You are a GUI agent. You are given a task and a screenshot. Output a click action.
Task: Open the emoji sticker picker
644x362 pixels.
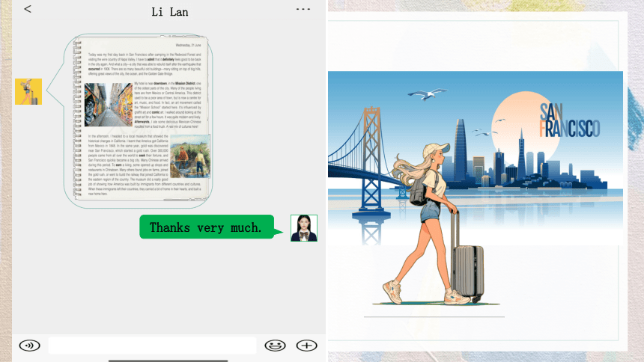click(275, 346)
